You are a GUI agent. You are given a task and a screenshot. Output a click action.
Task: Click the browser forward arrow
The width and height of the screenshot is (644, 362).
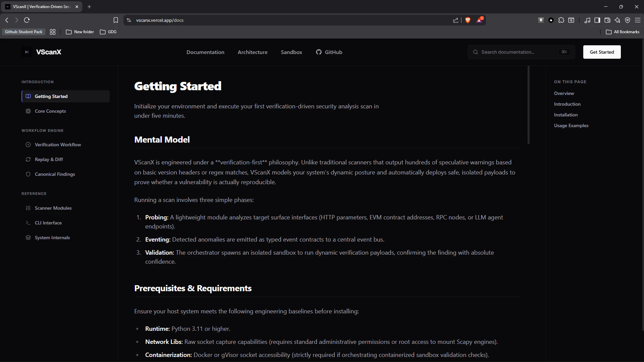pyautogui.click(x=16, y=20)
